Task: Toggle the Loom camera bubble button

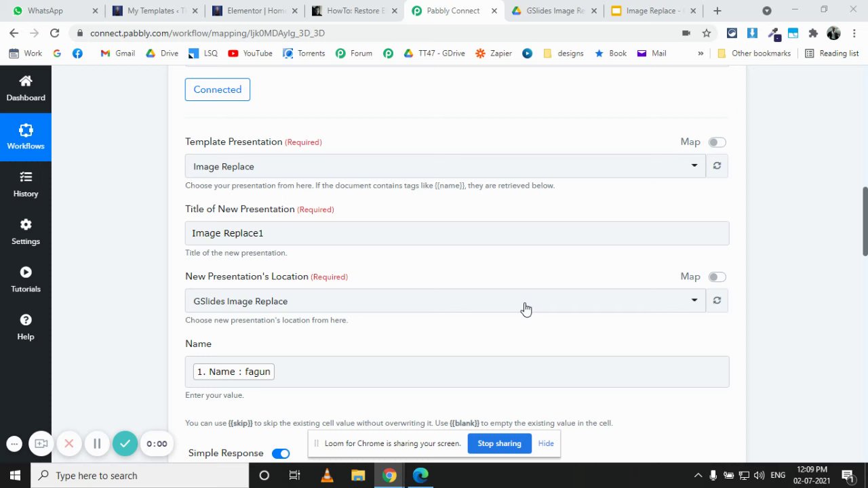Action: click(x=41, y=444)
